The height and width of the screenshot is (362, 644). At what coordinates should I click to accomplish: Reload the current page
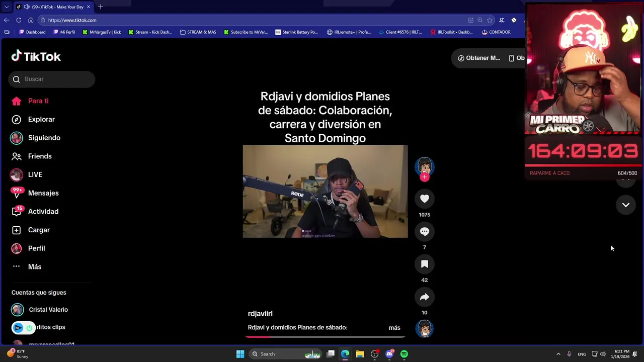(x=19, y=20)
